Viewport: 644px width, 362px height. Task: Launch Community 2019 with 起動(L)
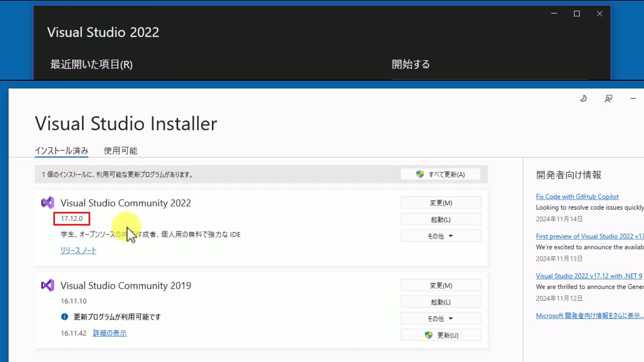point(441,302)
